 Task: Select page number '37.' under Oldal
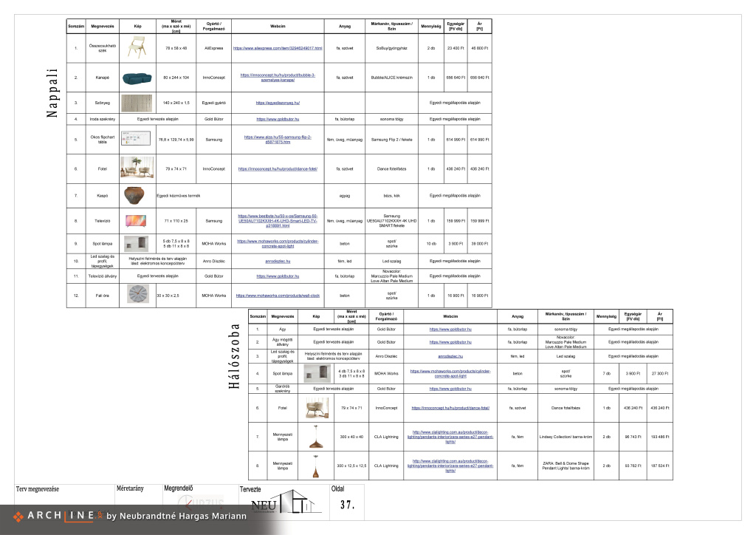pyautogui.click(x=347, y=505)
